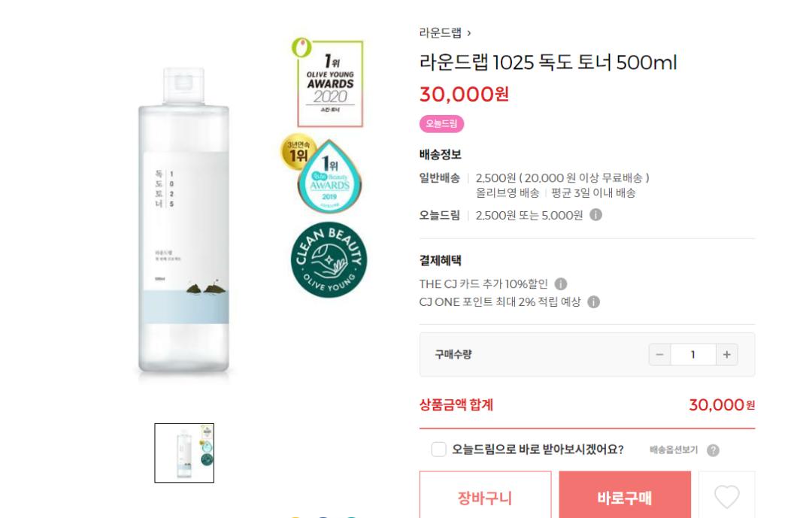Click the question mark help icon beside 배송옵션보기
812x518 pixels.
tap(713, 450)
